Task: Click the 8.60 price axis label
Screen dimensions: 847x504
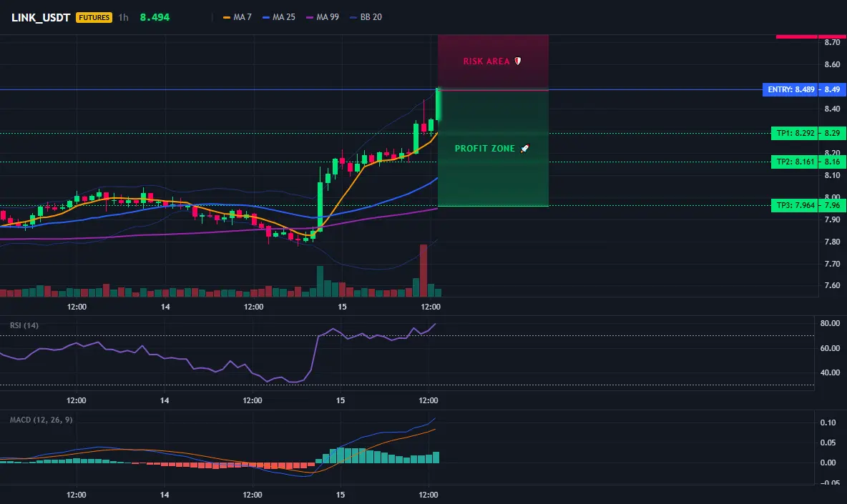Action: pyautogui.click(x=833, y=65)
